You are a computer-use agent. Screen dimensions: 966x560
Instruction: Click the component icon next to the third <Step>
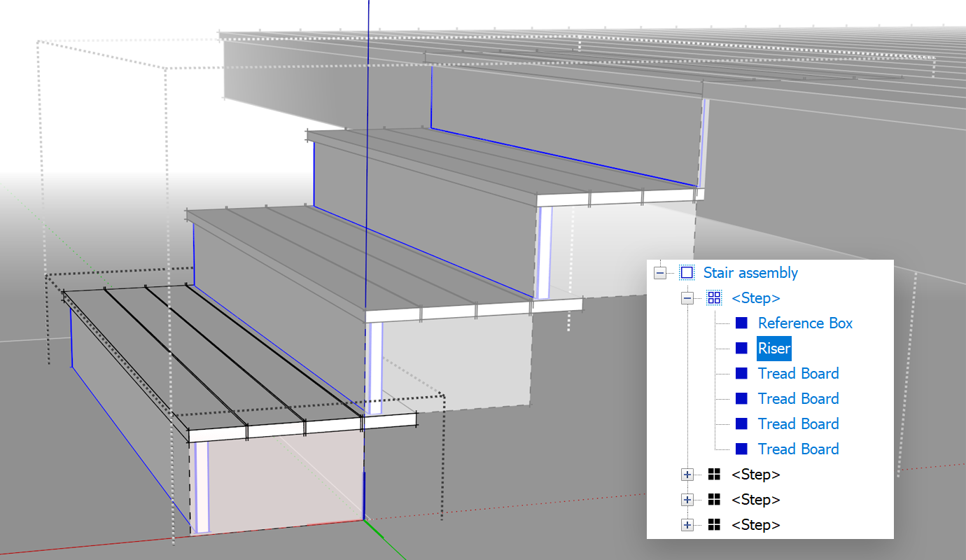click(x=714, y=499)
